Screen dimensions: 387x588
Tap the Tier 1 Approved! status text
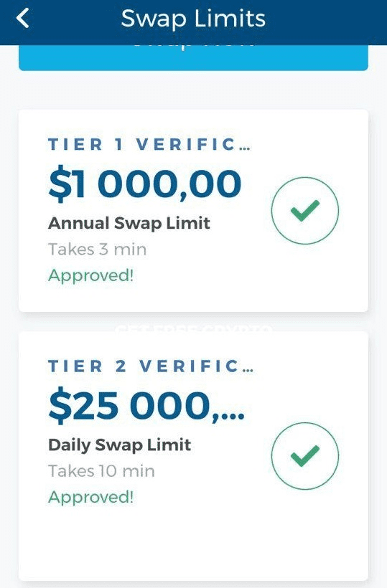point(91,275)
